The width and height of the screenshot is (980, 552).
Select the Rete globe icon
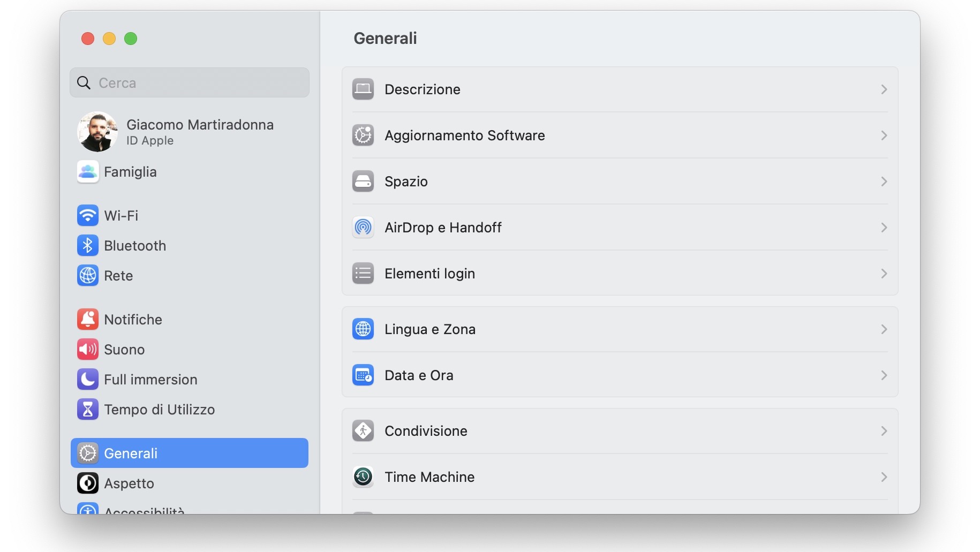(x=88, y=276)
